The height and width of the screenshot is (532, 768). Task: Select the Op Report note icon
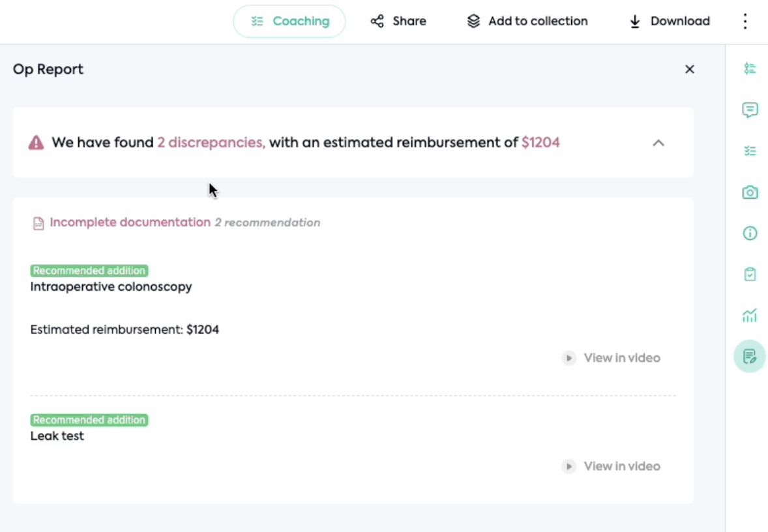[x=750, y=357]
